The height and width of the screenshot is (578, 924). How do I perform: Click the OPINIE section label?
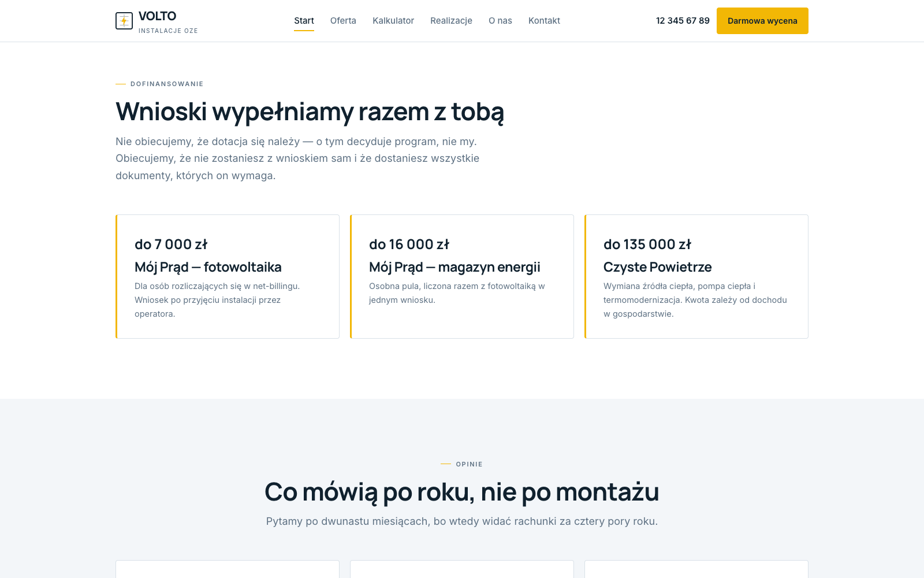469,464
